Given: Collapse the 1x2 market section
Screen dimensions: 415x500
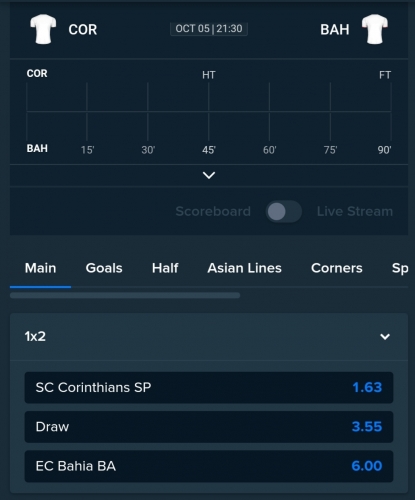Looking at the screenshot, I should pyautogui.click(x=385, y=337).
